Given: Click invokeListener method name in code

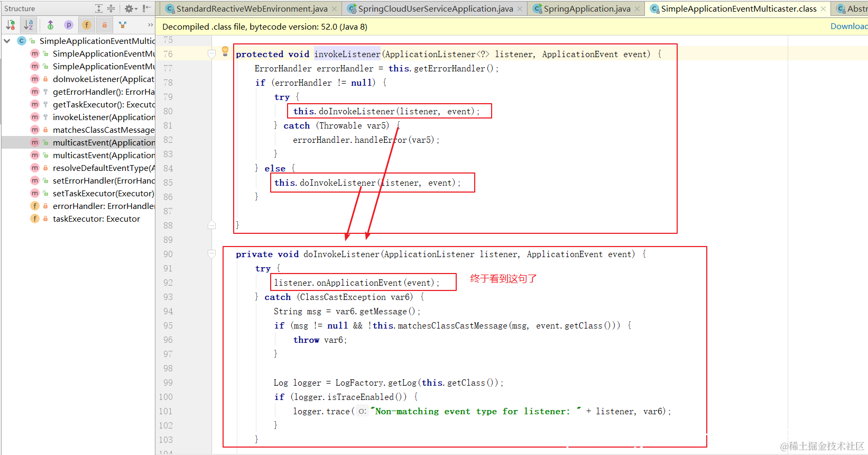Looking at the screenshot, I should pyautogui.click(x=347, y=54).
